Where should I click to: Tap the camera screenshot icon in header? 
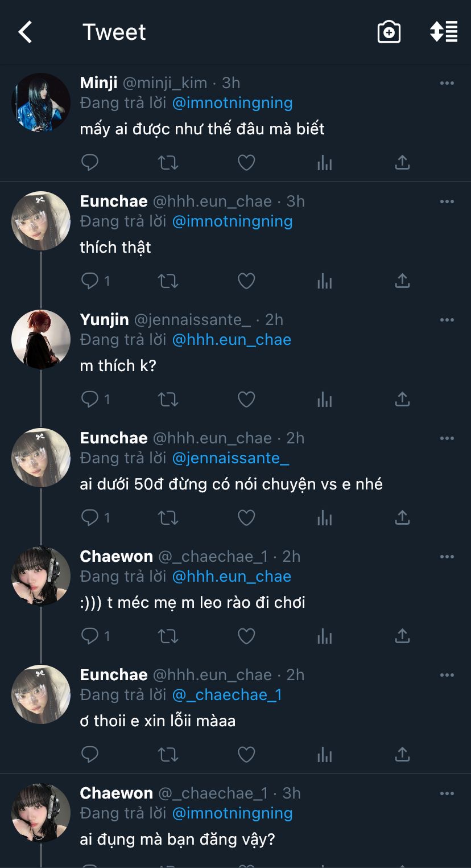389,32
